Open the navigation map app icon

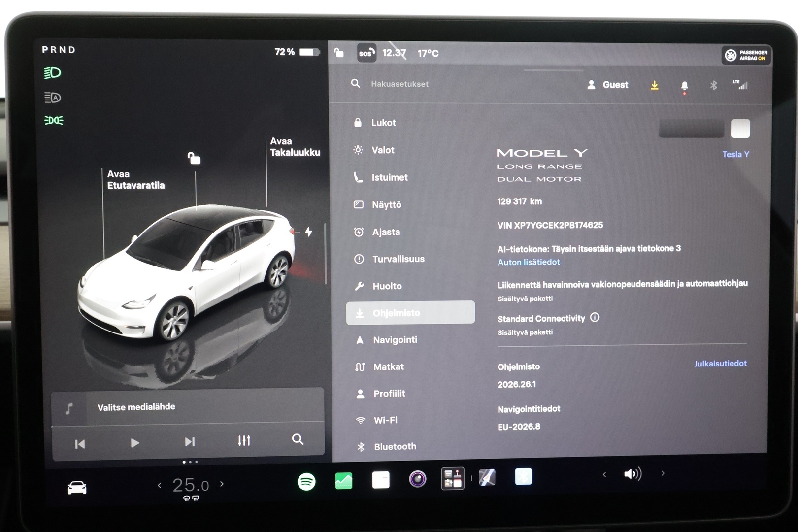pos(487,477)
